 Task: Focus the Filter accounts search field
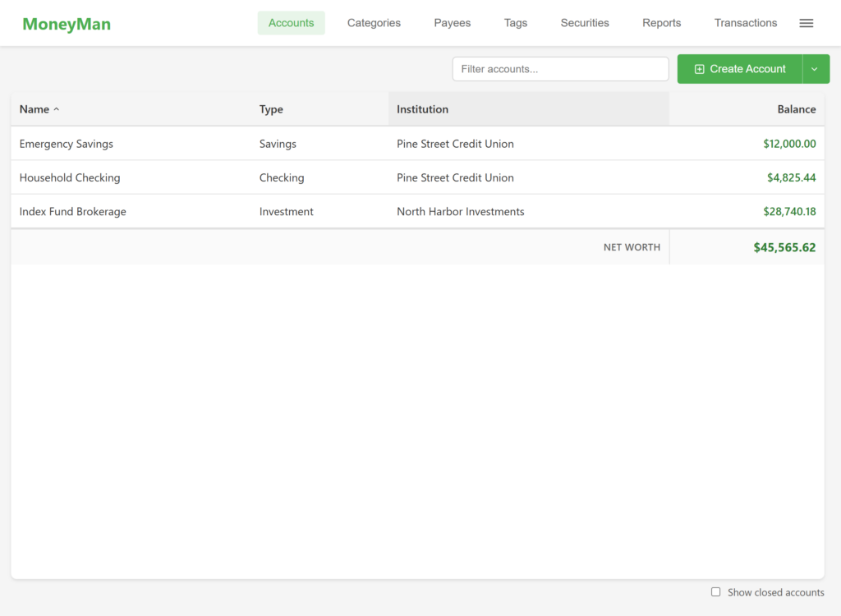coord(560,69)
